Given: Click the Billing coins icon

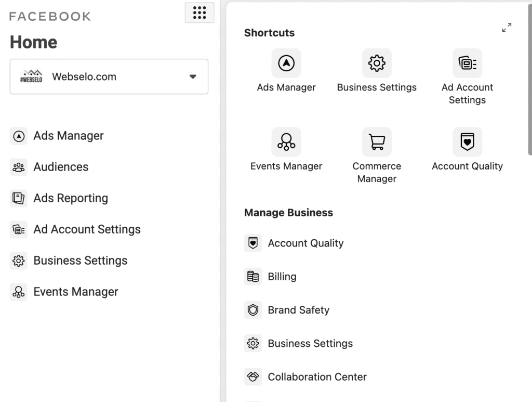Looking at the screenshot, I should click(x=253, y=277).
